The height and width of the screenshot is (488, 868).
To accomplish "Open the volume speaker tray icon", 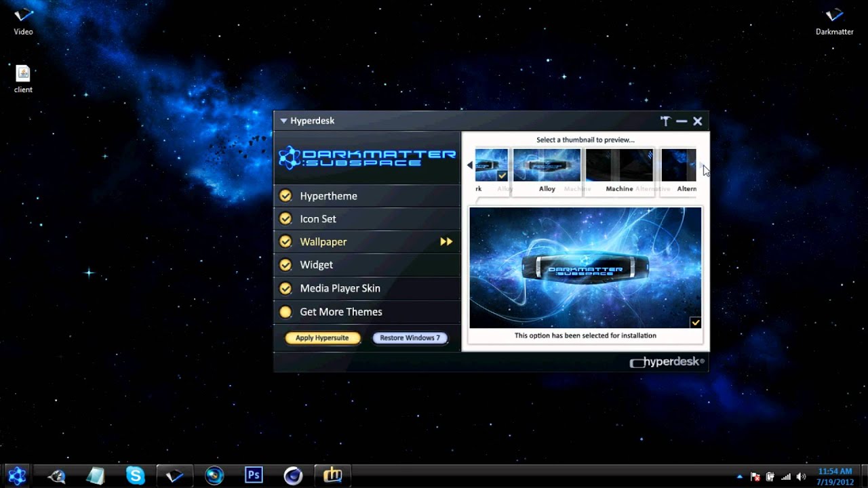I will coord(801,476).
